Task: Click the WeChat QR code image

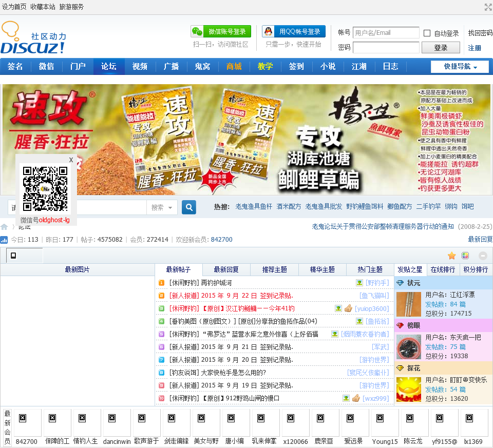Action: (45, 189)
